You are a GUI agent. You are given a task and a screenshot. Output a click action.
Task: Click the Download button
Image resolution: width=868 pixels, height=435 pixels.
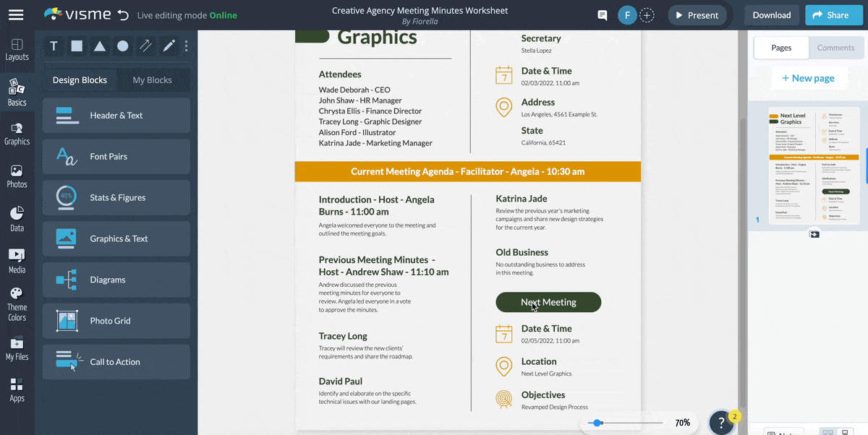pyautogui.click(x=771, y=14)
